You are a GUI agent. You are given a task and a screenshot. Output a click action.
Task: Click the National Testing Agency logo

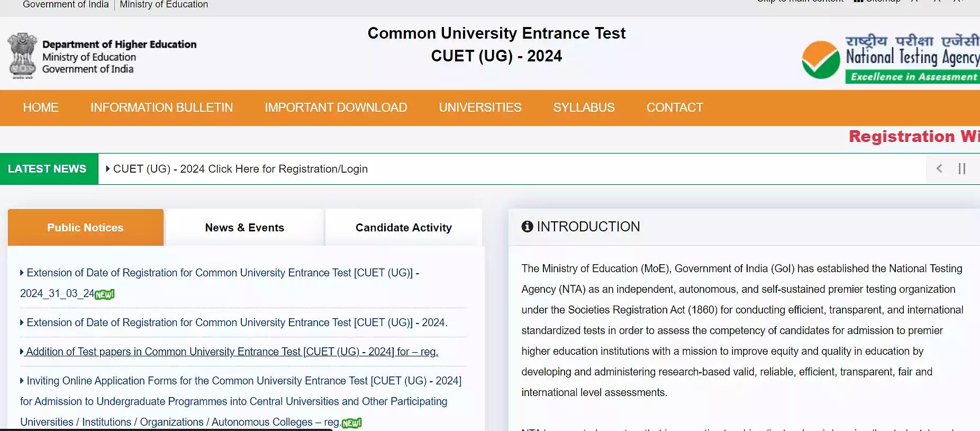tap(891, 58)
